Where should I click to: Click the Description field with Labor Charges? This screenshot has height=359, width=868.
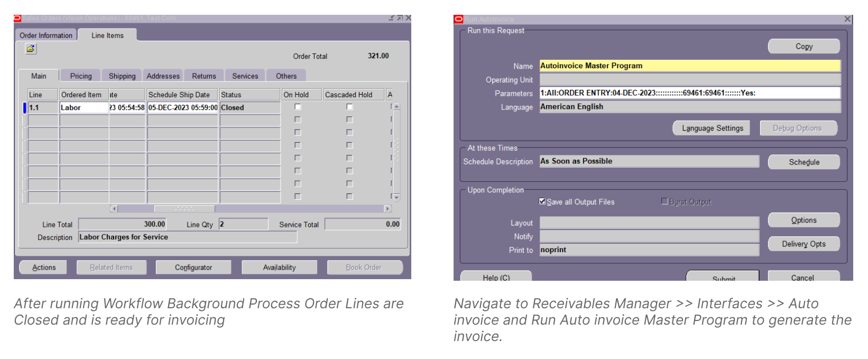tap(188, 237)
